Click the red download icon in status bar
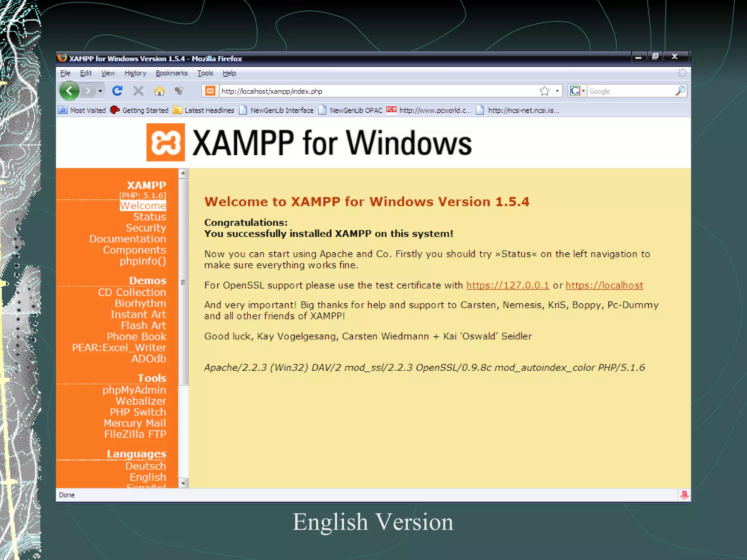747x560 pixels. click(x=684, y=495)
